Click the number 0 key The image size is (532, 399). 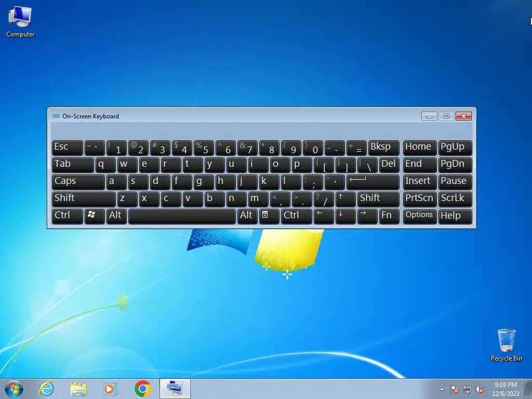pyautogui.click(x=312, y=148)
